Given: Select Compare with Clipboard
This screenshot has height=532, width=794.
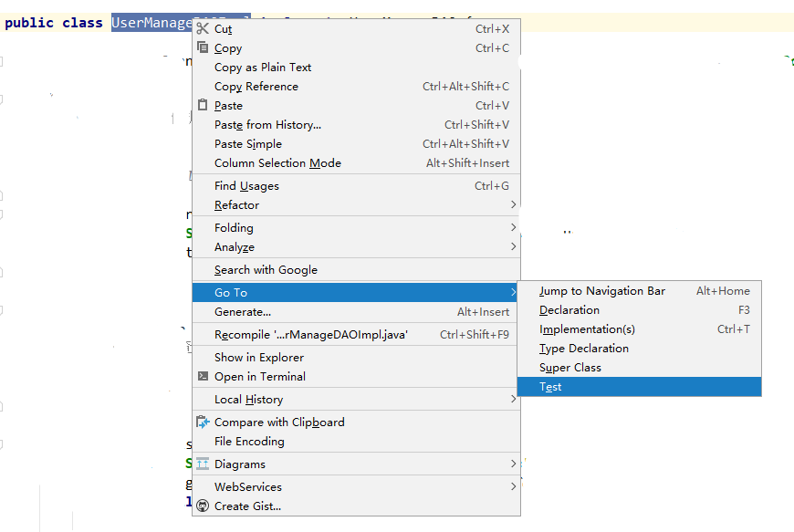Looking at the screenshot, I should coord(356,422).
